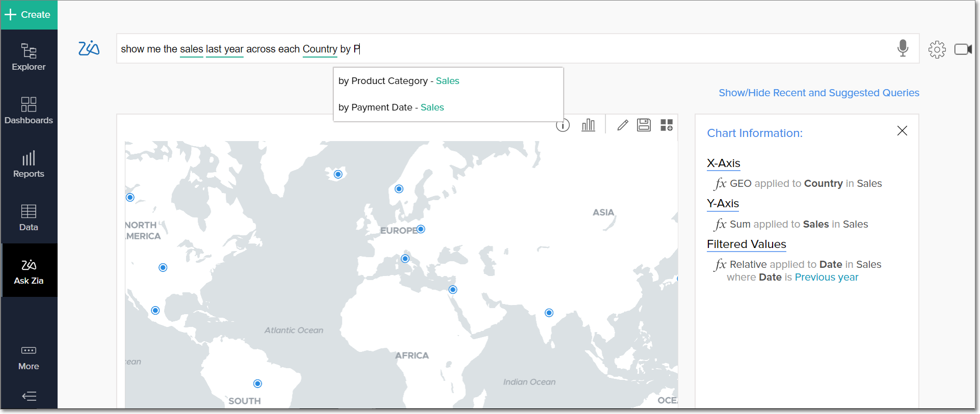980x414 pixels.
Task: Open Dashboards in the sidebar
Action: coord(29,111)
